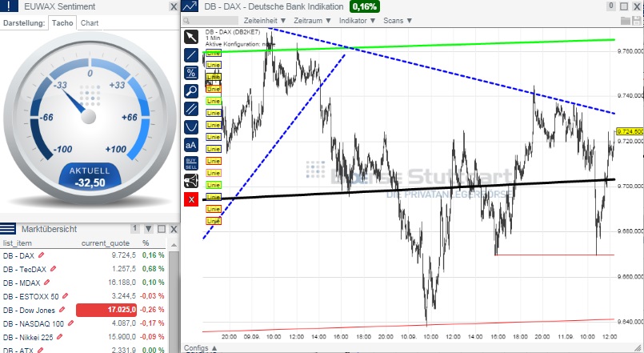The height and width of the screenshot is (353, 644).
Task: Click the pencil icon beside DB - TecDAX
Action: click(53, 269)
